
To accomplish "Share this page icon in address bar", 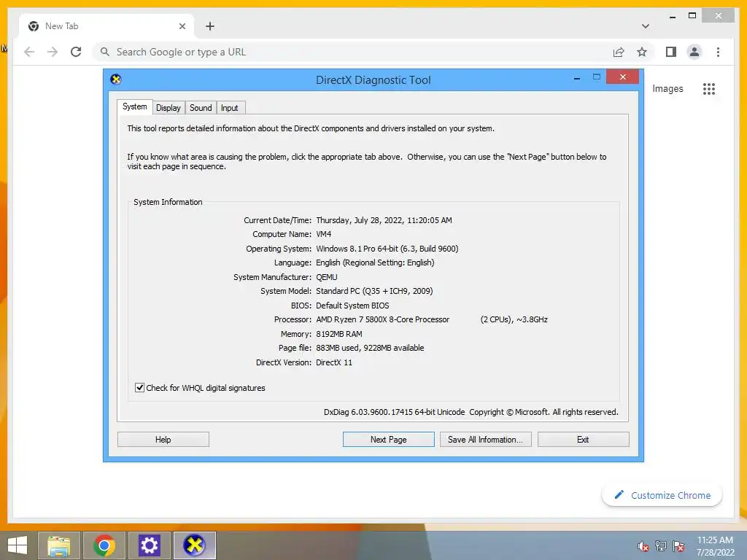I will tap(619, 52).
